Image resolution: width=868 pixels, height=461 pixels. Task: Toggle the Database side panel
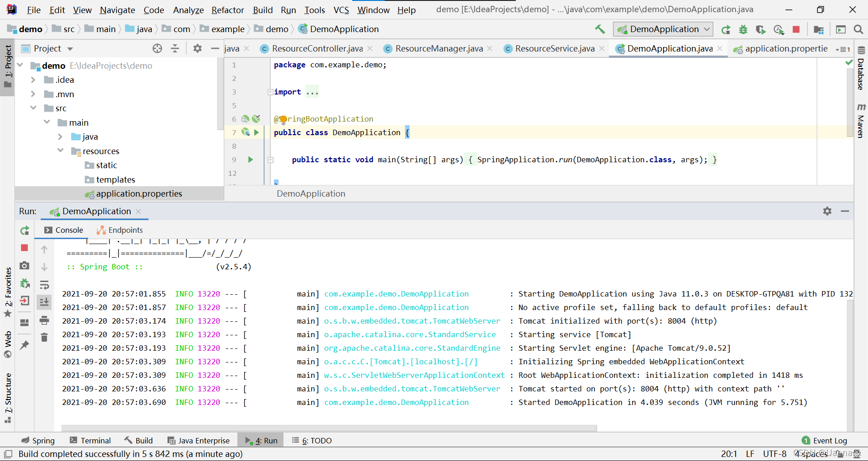coord(861,69)
